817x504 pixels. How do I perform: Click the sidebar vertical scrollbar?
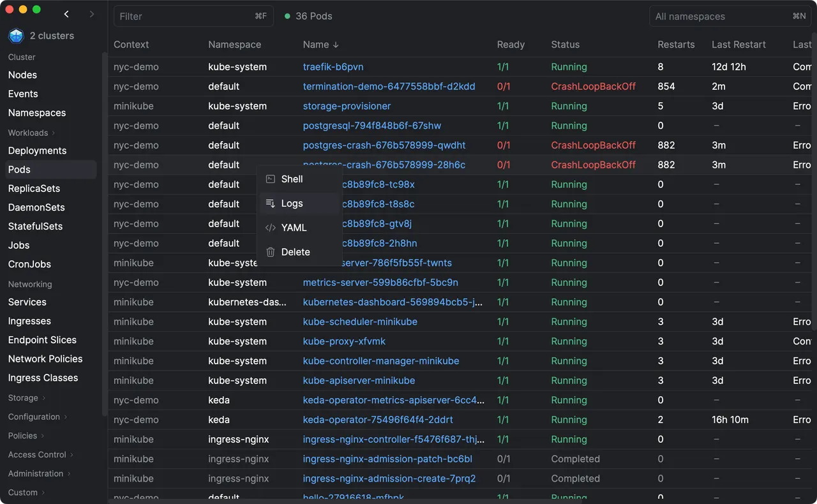point(105,233)
